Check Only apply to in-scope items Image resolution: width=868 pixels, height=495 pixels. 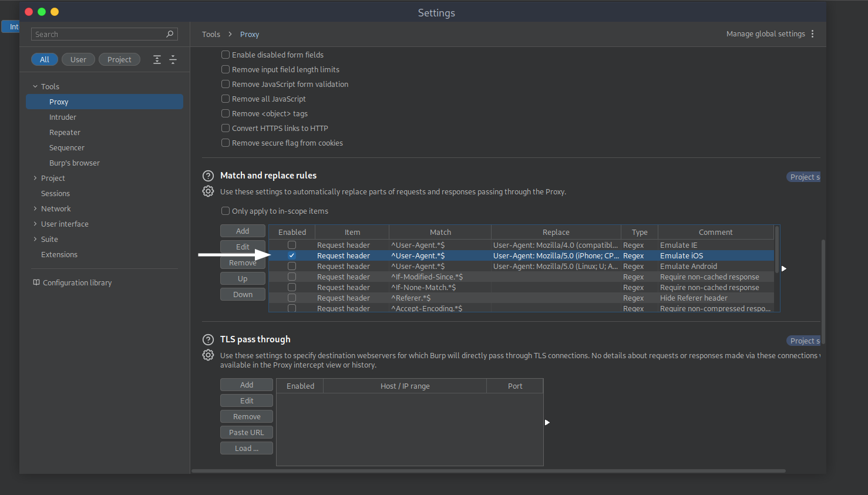[x=225, y=211]
